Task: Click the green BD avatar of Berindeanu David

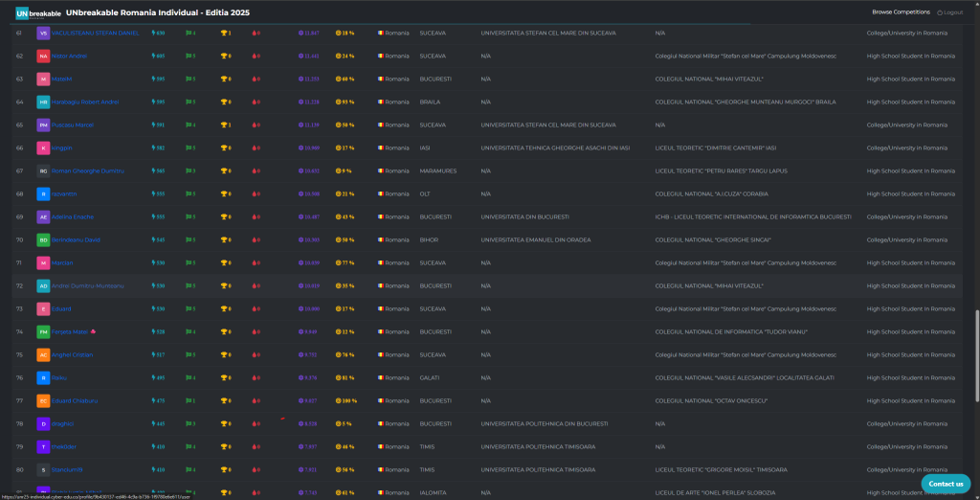Action: (43, 239)
